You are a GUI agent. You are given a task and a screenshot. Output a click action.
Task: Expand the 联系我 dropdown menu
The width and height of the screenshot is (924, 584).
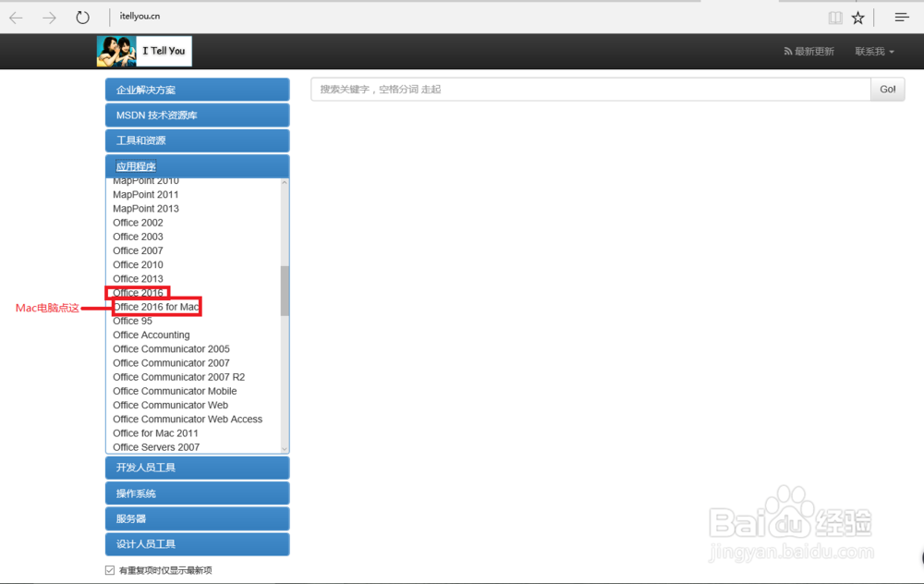coord(874,51)
